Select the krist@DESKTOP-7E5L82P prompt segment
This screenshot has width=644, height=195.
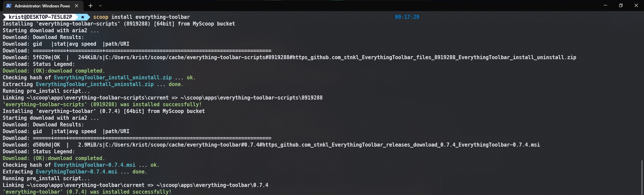click(x=40, y=17)
